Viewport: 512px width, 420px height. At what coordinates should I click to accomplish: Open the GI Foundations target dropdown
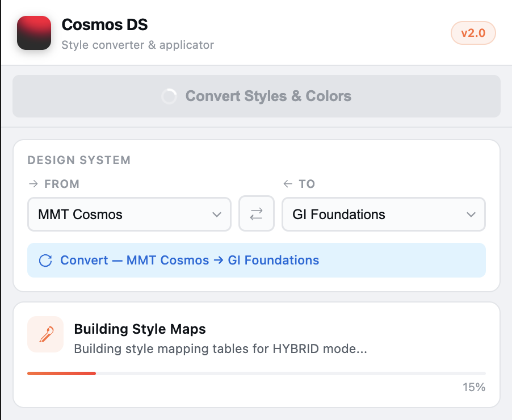pyautogui.click(x=384, y=214)
